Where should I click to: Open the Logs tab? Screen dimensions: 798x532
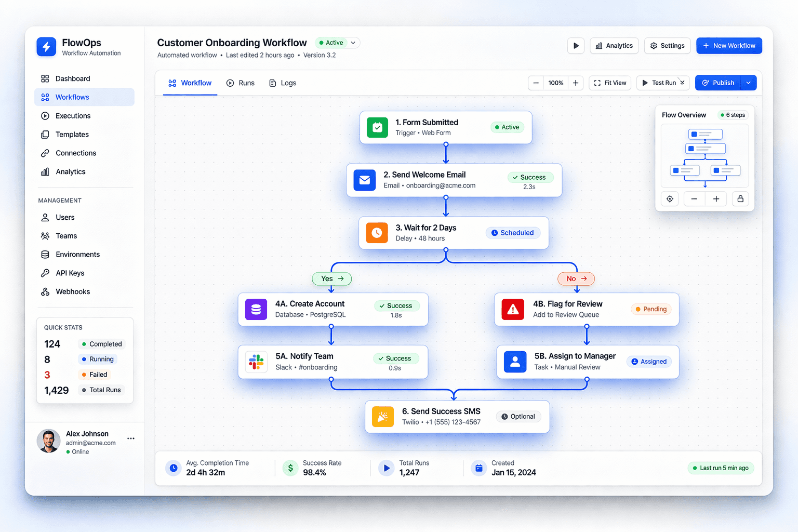pos(282,83)
